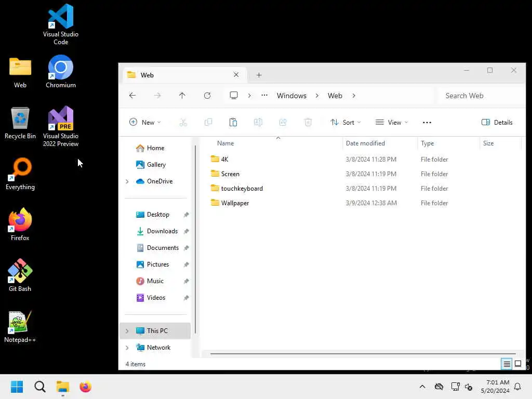
Task: Click the Paste clipboard icon
Action: tap(233, 123)
